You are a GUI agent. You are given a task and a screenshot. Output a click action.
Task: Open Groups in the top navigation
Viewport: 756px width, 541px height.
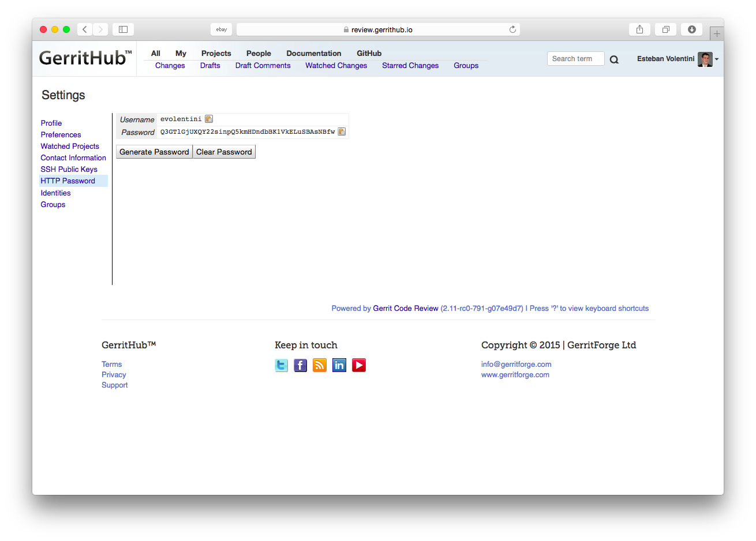click(466, 66)
